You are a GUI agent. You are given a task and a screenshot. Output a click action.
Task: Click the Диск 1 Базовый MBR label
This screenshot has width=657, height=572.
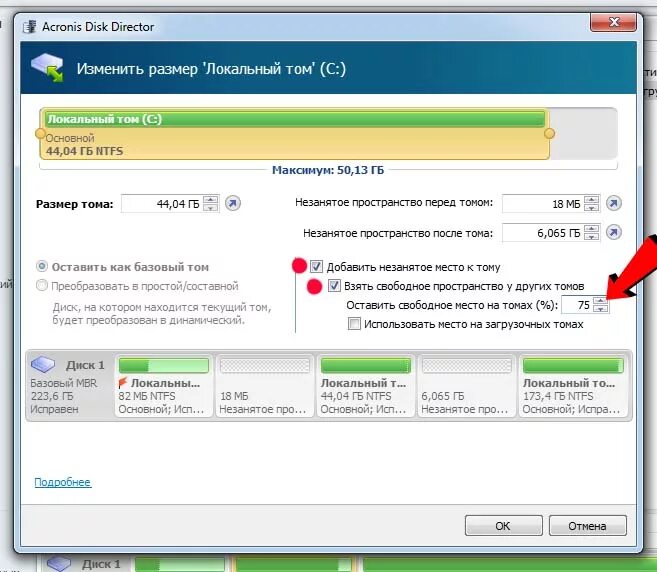[x=68, y=386]
